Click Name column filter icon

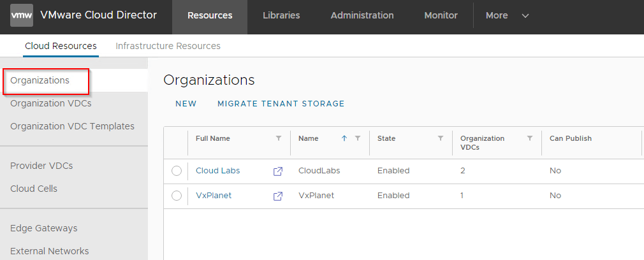click(x=358, y=138)
